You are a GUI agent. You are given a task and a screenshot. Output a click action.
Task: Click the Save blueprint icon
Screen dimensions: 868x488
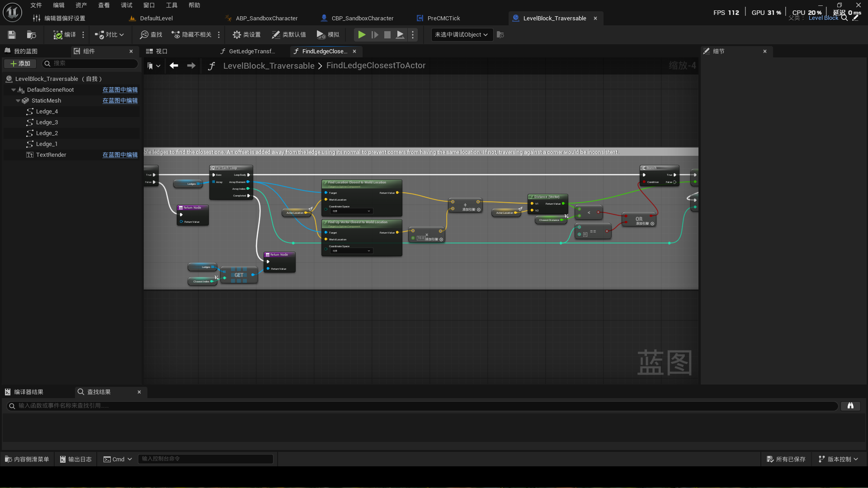[12, 35]
